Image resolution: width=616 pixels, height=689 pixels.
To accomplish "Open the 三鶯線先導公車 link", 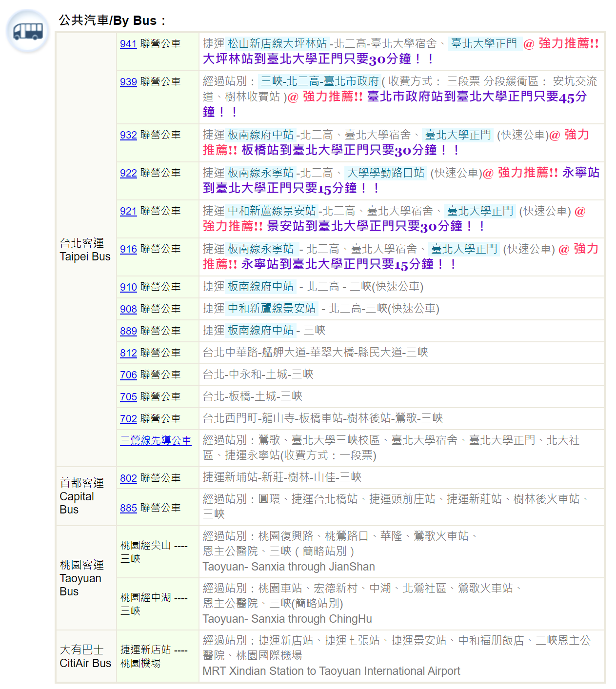I will pos(156,441).
